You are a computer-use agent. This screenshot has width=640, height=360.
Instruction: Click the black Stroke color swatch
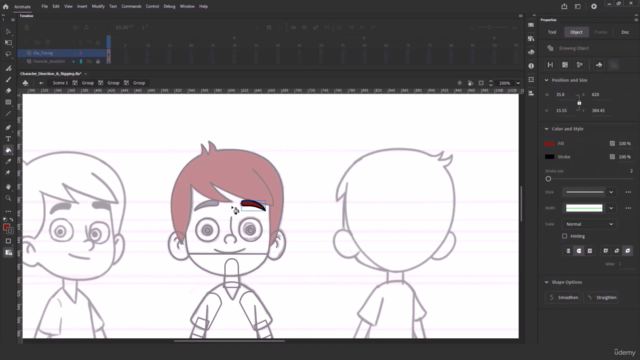pos(549,157)
